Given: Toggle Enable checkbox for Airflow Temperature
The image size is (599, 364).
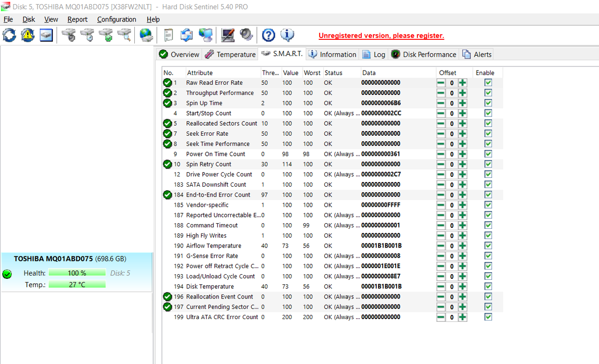Looking at the screenshot, I should [488, 246].
